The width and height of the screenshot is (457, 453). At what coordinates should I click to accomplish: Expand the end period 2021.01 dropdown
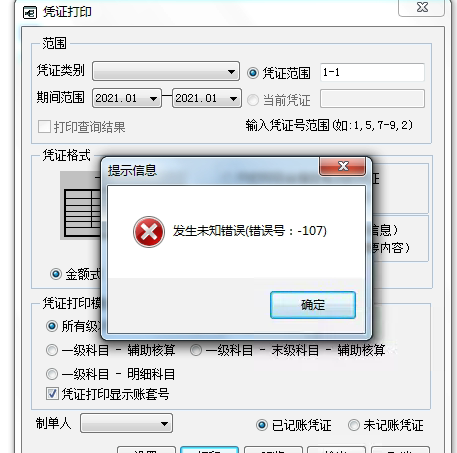(207, 98)
